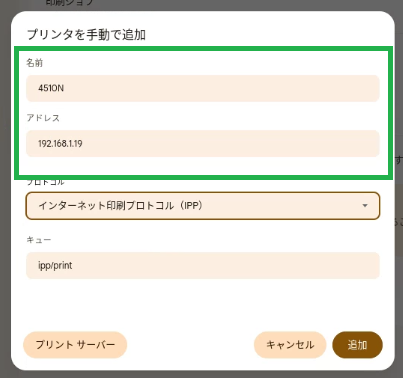Click the IPP text inside protocol selector
This screenshot has height=378, width=403.
pos(191,205)
